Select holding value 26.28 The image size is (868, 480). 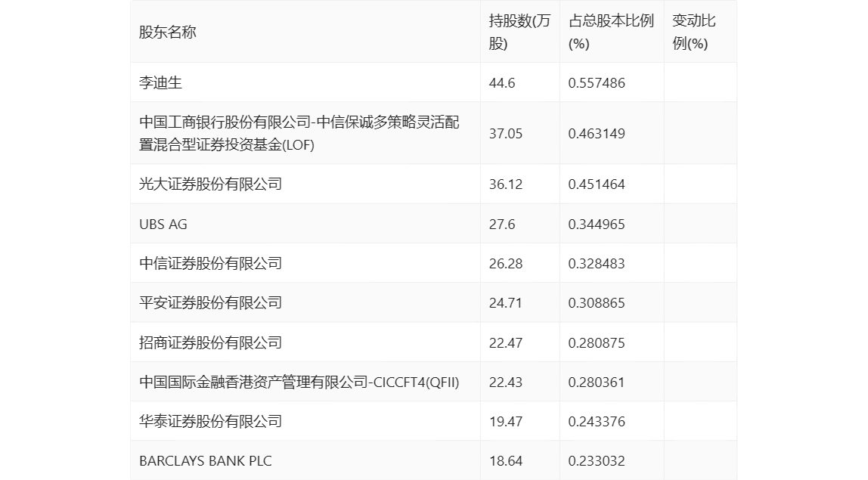coord(505,264)
